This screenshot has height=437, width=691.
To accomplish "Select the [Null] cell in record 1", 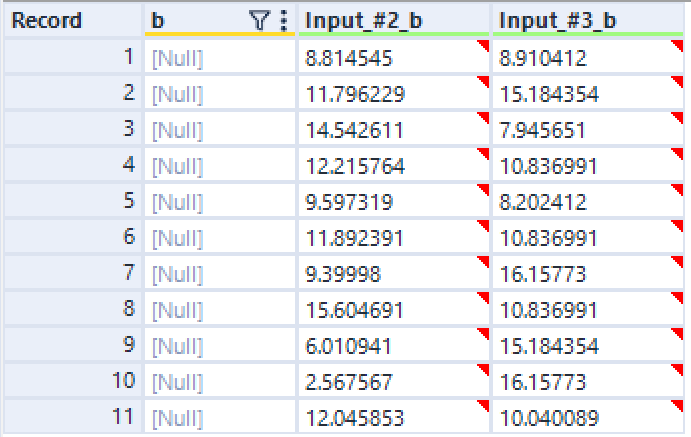I will (220, 56).
